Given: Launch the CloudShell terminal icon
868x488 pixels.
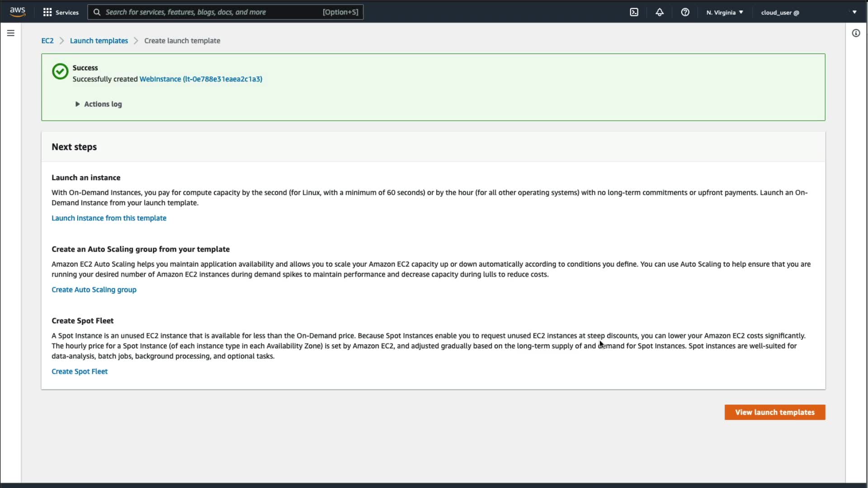Looking at the screenshot, I should (x=634, y=12).
